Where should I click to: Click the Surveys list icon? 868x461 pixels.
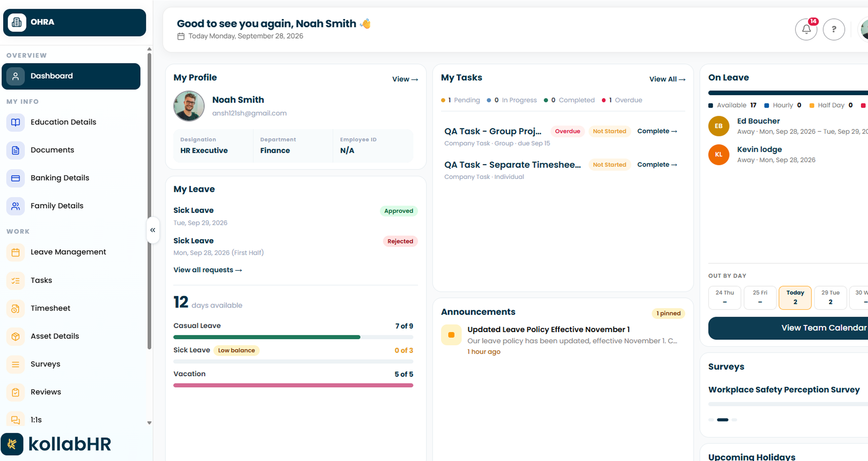coord(16,364)
